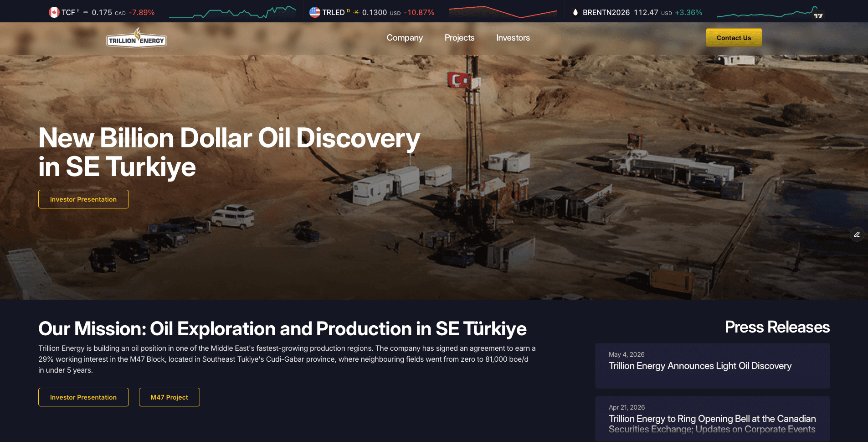Click the TRLED red mini price chart
This screenshot has width=868, height=442.
[x=503, y=12]
